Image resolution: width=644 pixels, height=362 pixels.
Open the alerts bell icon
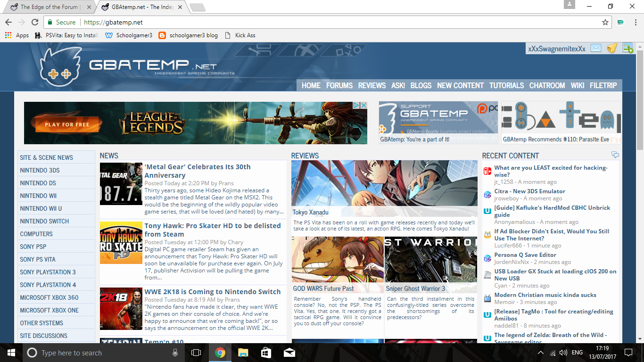click(x=612, y=48)
